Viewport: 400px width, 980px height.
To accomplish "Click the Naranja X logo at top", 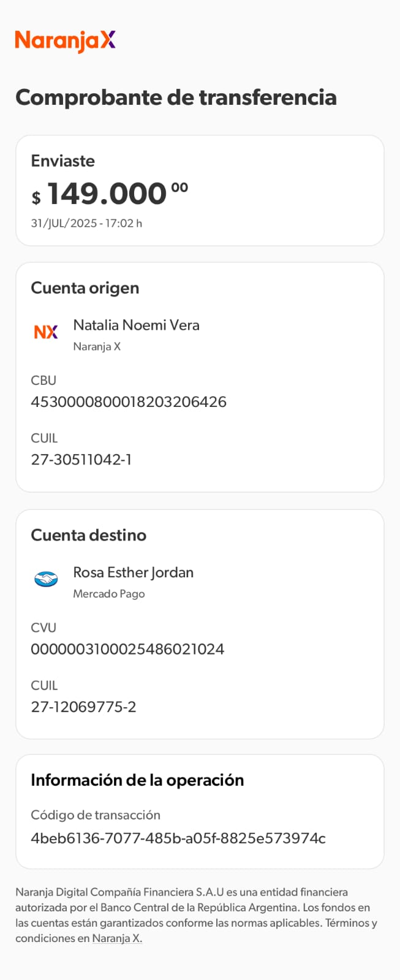I will tap(65, 40).
